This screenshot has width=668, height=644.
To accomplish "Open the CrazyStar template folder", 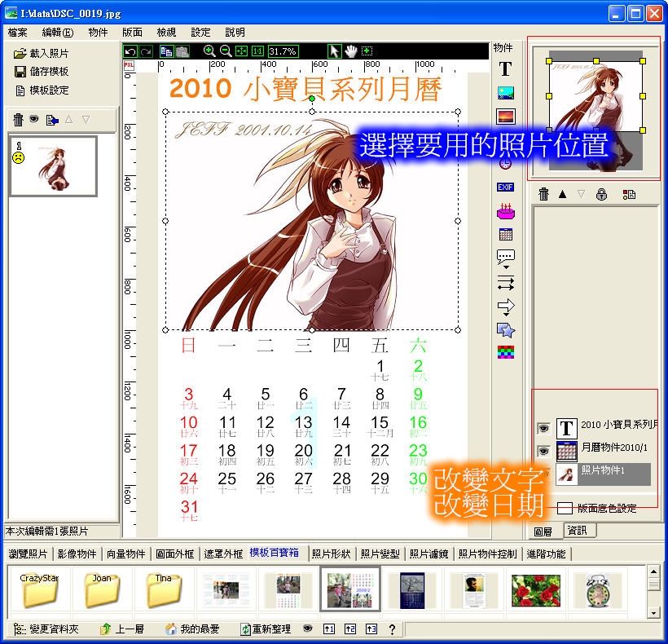I will [39, 591].
